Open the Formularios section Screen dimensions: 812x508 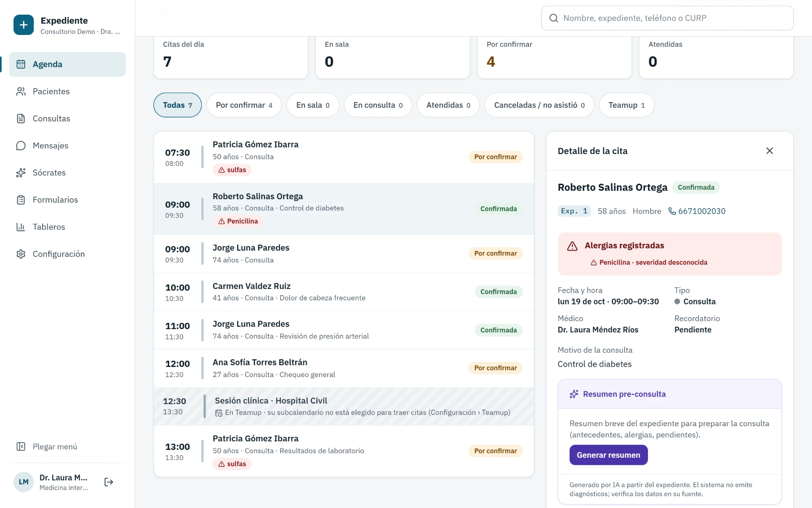coord(67,200)
